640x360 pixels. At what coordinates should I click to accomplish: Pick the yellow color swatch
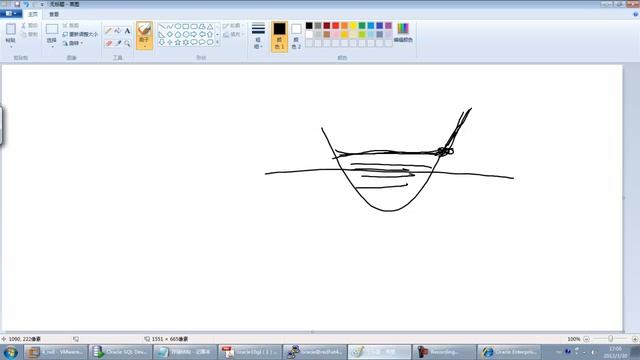pyautogui.click(x=353, y=26)
